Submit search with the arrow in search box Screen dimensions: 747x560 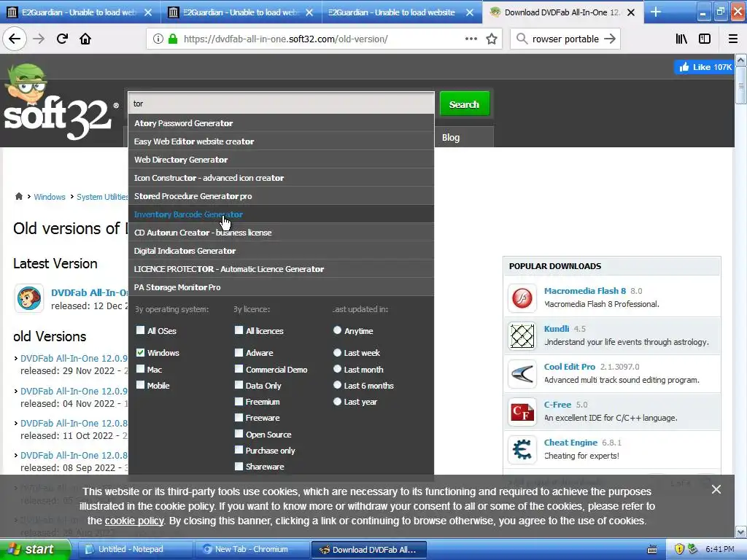tap(609, 39)
